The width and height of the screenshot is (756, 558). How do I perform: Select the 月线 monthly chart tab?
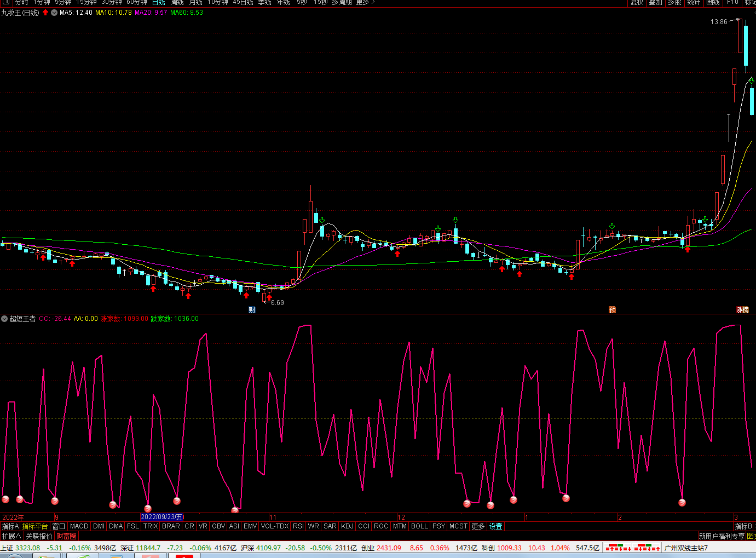tap(195, 2)
